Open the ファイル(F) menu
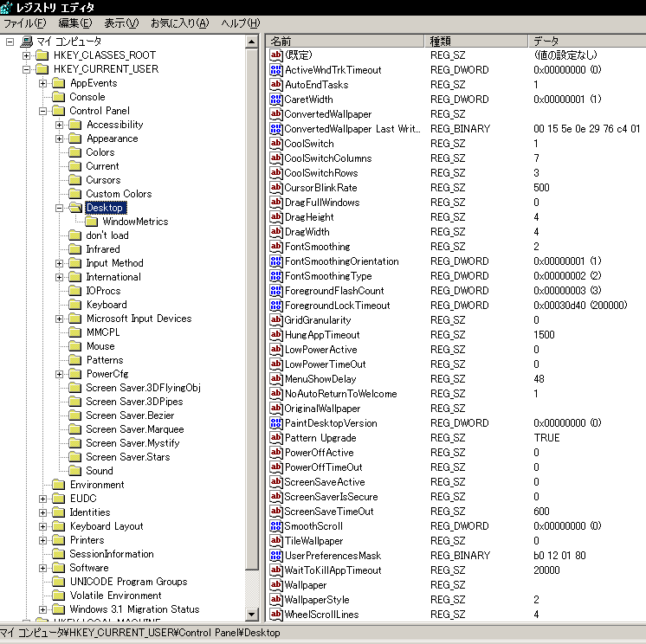 [x=25, y=23]
